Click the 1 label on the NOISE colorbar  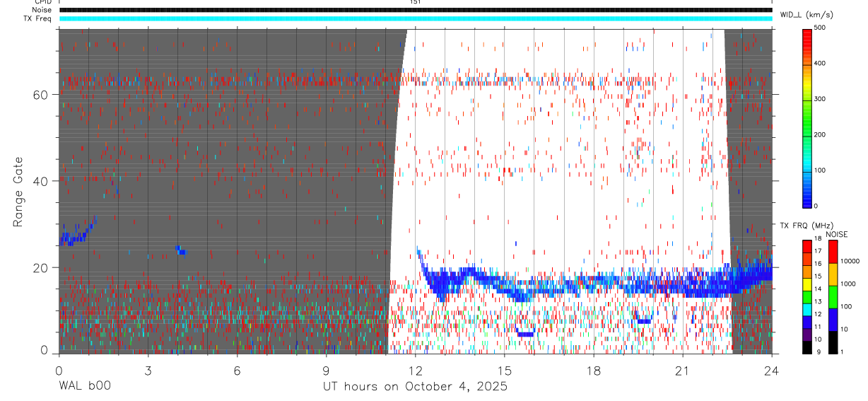click(x=843, y=351)
